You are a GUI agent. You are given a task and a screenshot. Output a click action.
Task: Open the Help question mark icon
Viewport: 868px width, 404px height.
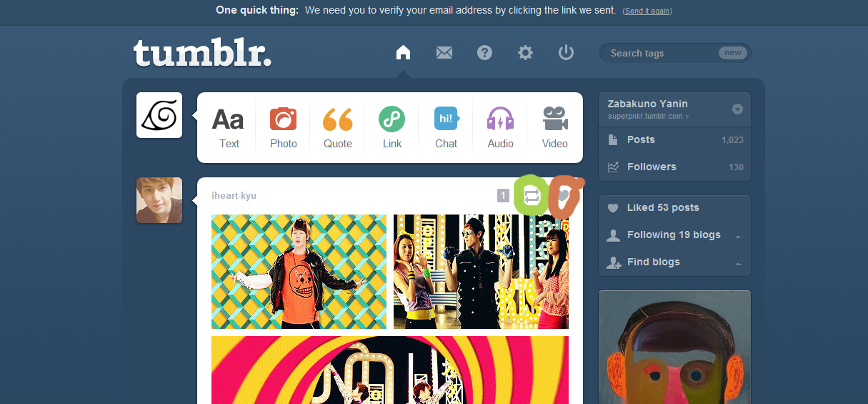[x=485, y=52]
